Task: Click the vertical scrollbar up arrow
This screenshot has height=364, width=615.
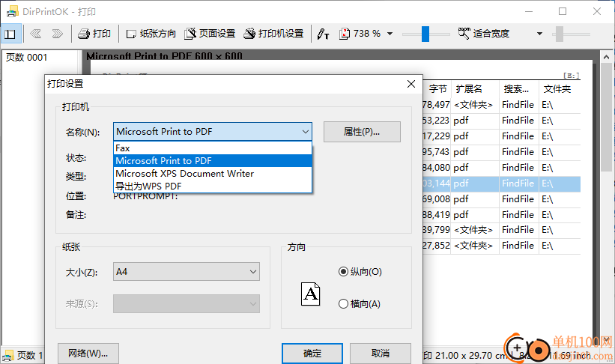Action: pos(606,57)
